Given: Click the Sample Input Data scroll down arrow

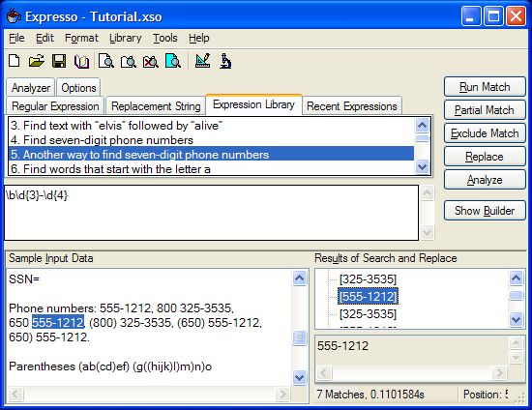Looking at the screenshot, I should tap(299, 377).
